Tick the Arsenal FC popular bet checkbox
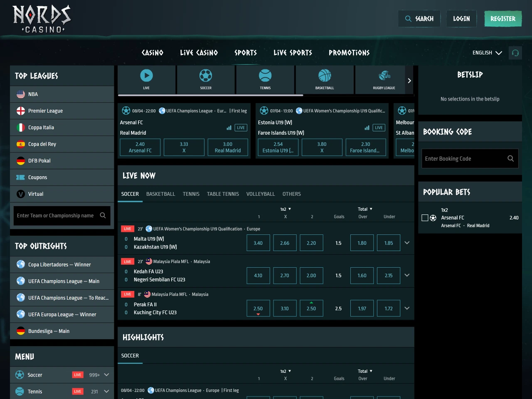 425,218
